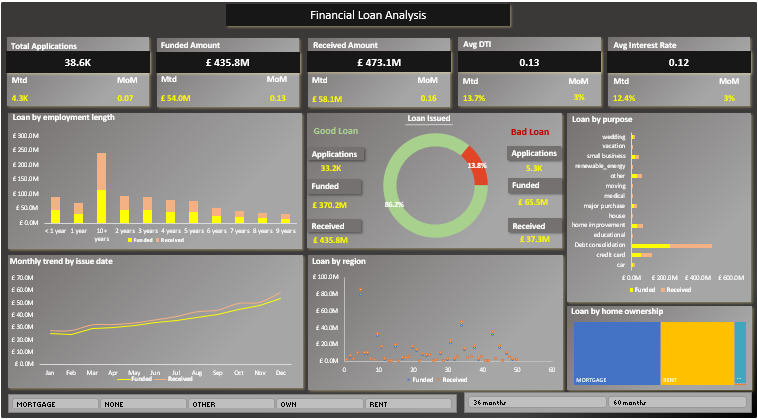
Task: Select the 10+ years stacked bar
Action: pos(102,188)
